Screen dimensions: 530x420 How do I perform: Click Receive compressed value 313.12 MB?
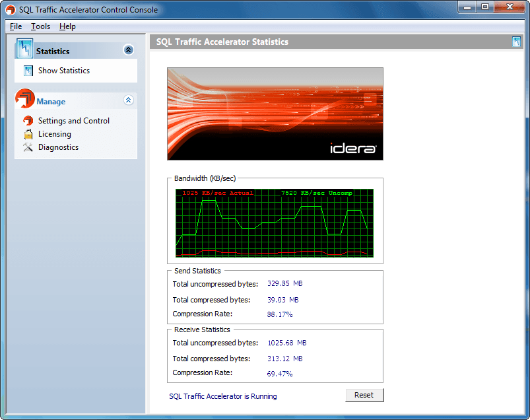click(x=285, y=359)
